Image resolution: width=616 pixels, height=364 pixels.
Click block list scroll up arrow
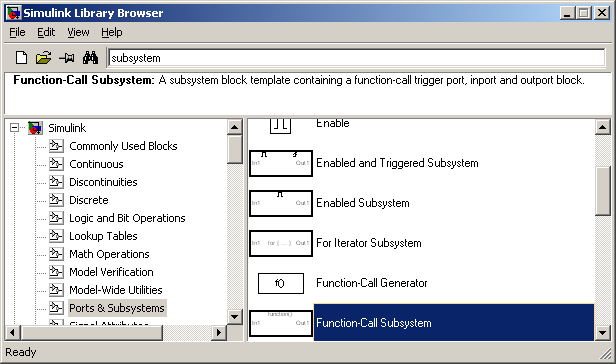(603, 127)
